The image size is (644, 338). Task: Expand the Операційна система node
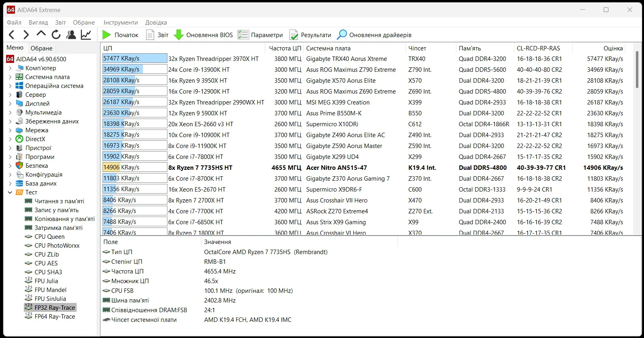(x=10, y=86)
